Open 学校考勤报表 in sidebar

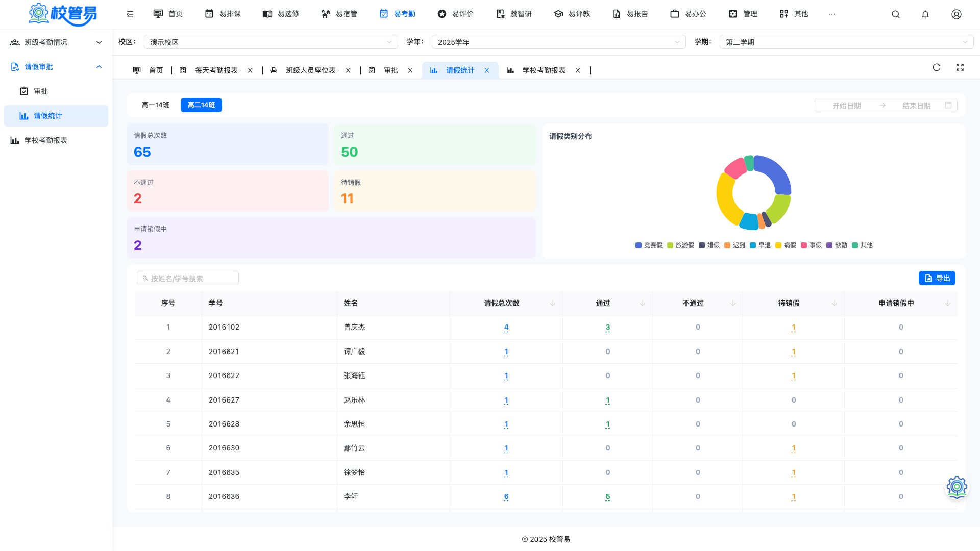56,140
